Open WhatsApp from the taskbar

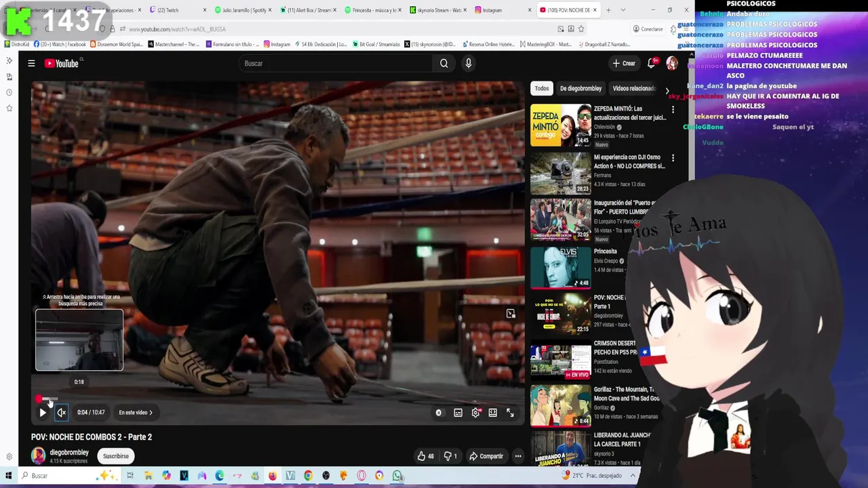(397, 476)
